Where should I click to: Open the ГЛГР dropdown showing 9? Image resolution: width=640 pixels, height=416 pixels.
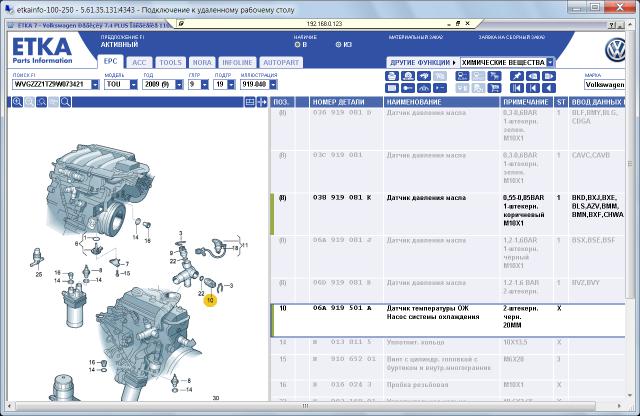(204, 85)
